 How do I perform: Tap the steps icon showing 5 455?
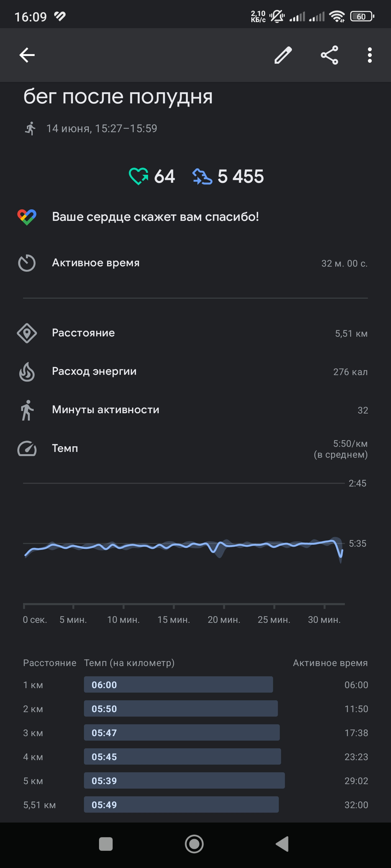click(202, 177)
